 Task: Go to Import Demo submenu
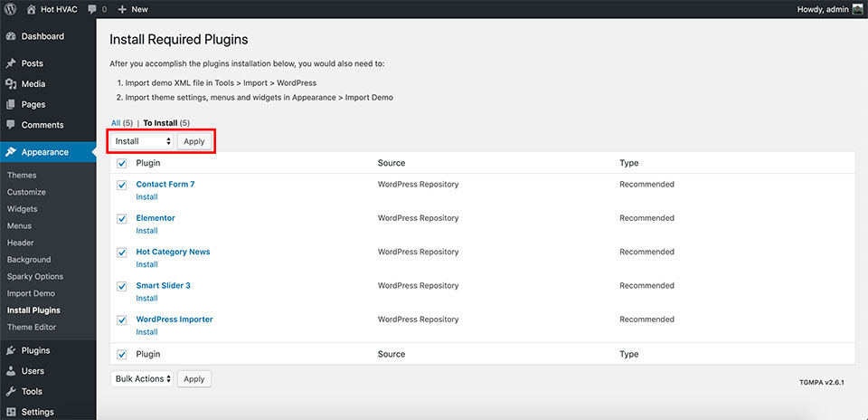click(31, 293)
